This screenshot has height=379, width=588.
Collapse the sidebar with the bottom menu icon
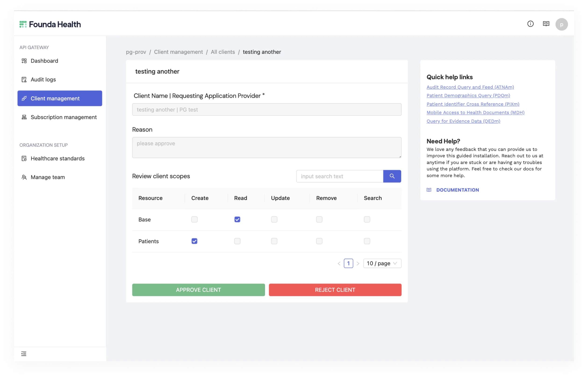(x=24, y=354)
